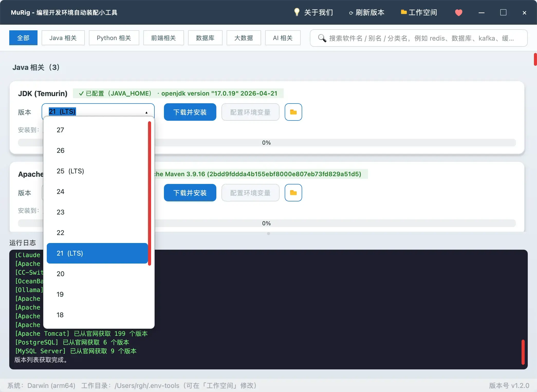Switch to the Java 相关 tab
537x392 pixels.
[x=63, y=38]
